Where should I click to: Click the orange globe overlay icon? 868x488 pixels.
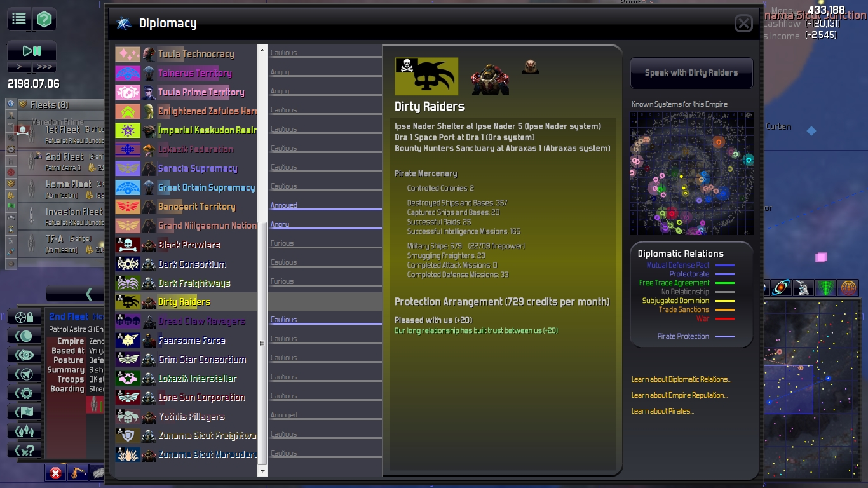pos(848,288)
